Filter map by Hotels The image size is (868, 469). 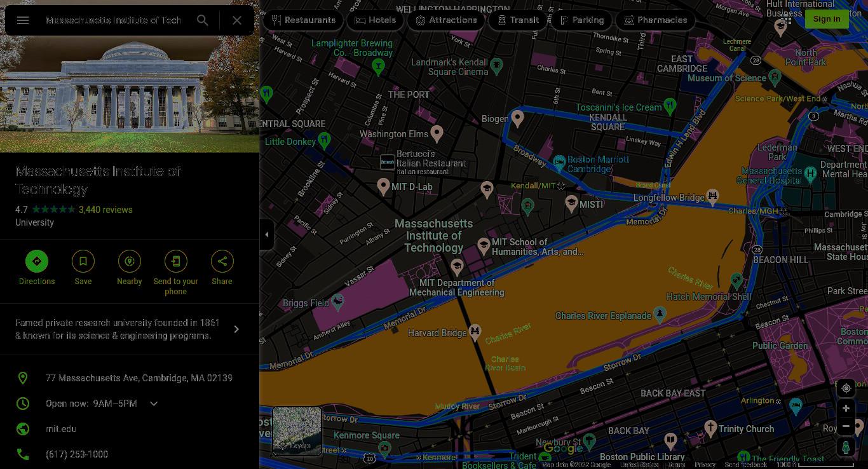pyautogui.click(x=376, y=20)
